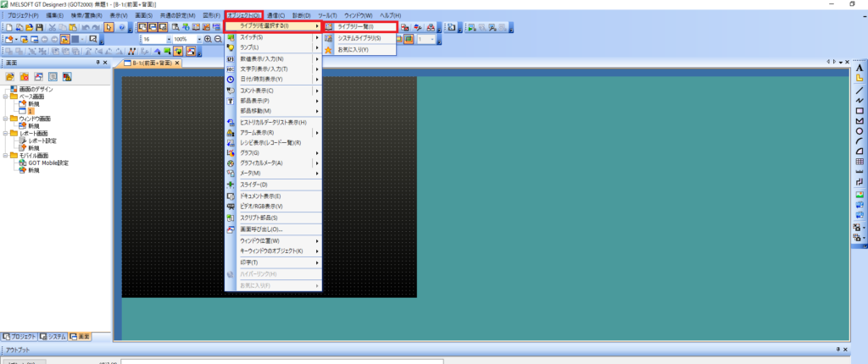
Task: Switch to the システム tab at bottom
Action: tap(53, 337)
